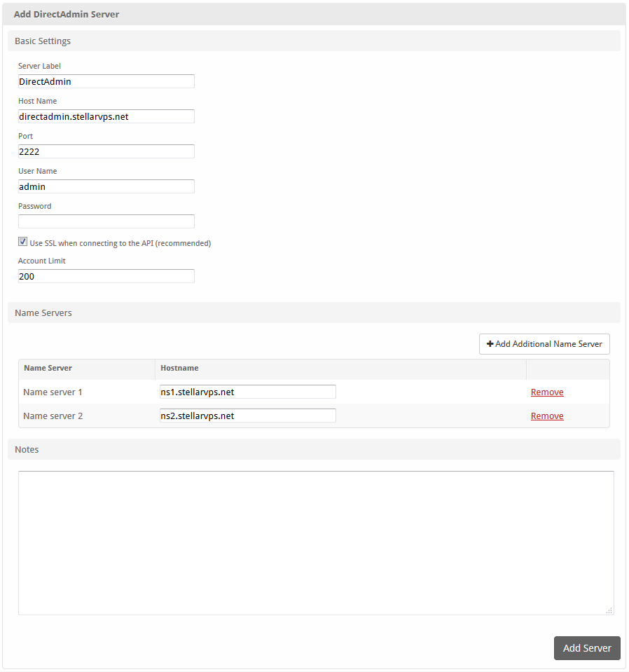Submit the form with Add Server
The width and height of the screenshot is (629, 672).
coord(586,648)
